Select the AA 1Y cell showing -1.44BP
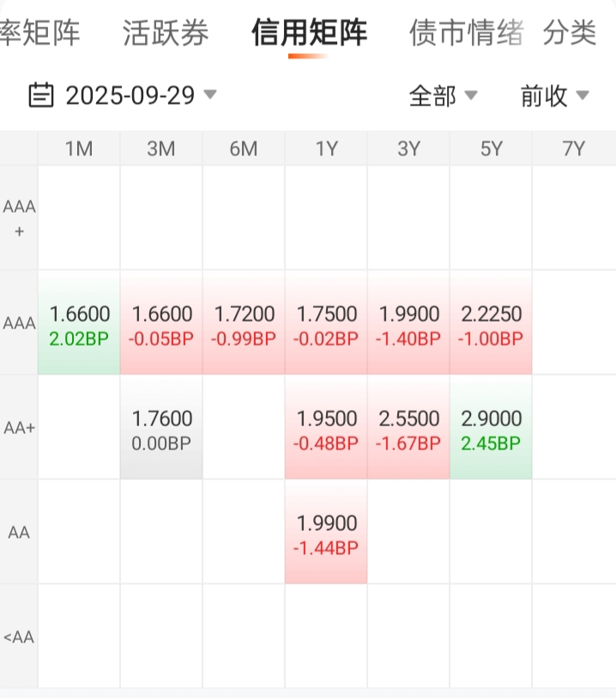616x698 pixels. tap(326, 533)
